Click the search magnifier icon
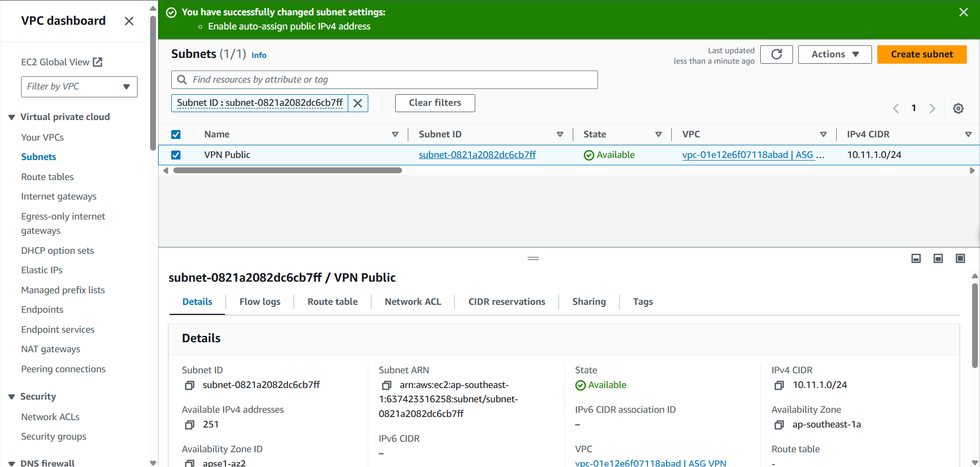Image resolution: width=980 pixels, height=467 pixels. 182,80
